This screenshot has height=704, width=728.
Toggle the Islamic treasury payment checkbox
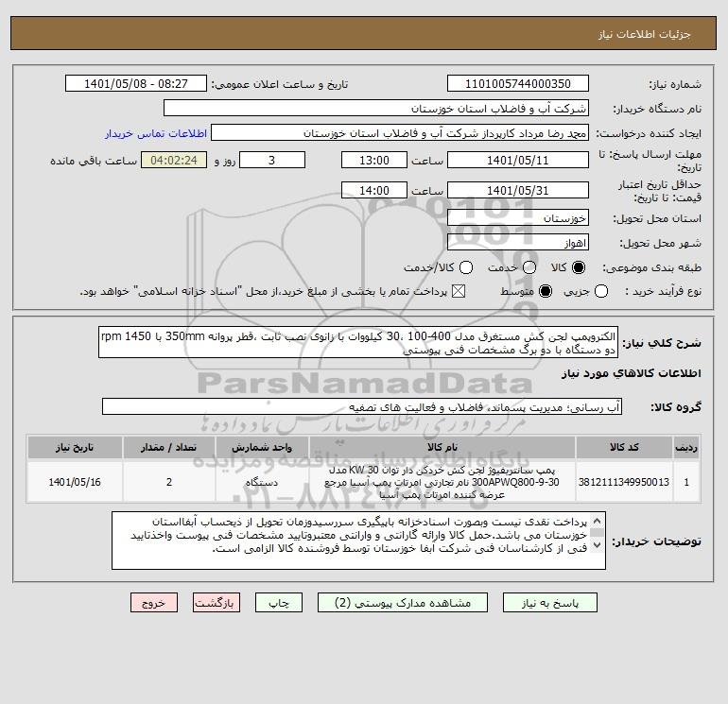pyautogui.click(x=459, y=291)
